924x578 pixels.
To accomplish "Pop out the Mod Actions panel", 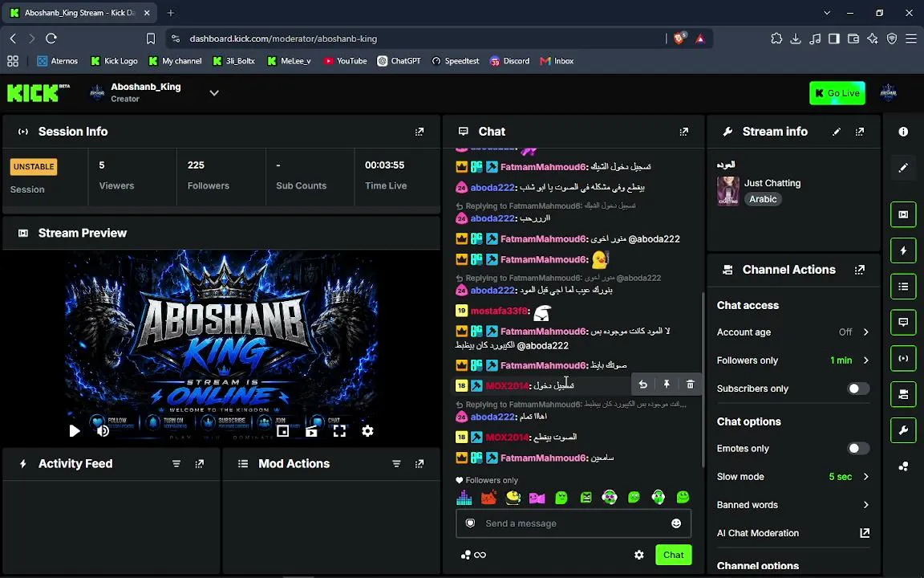I will 419,463.
